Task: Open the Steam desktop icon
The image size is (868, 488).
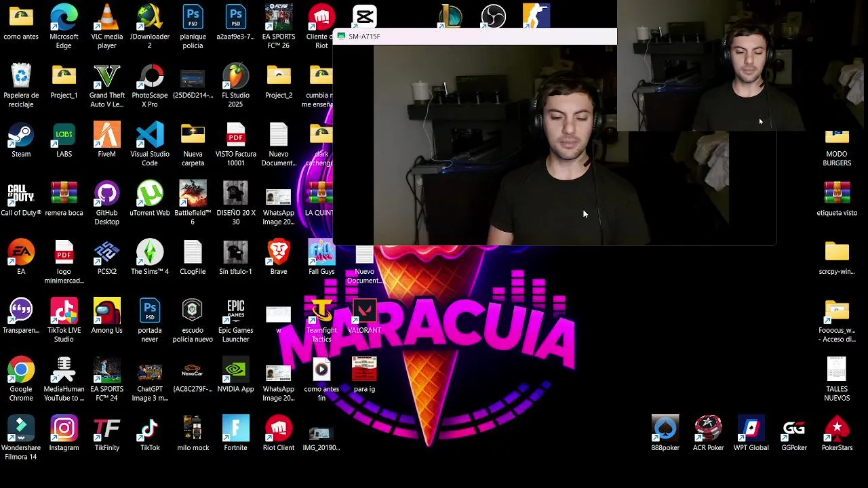Action: pos(21,140)
